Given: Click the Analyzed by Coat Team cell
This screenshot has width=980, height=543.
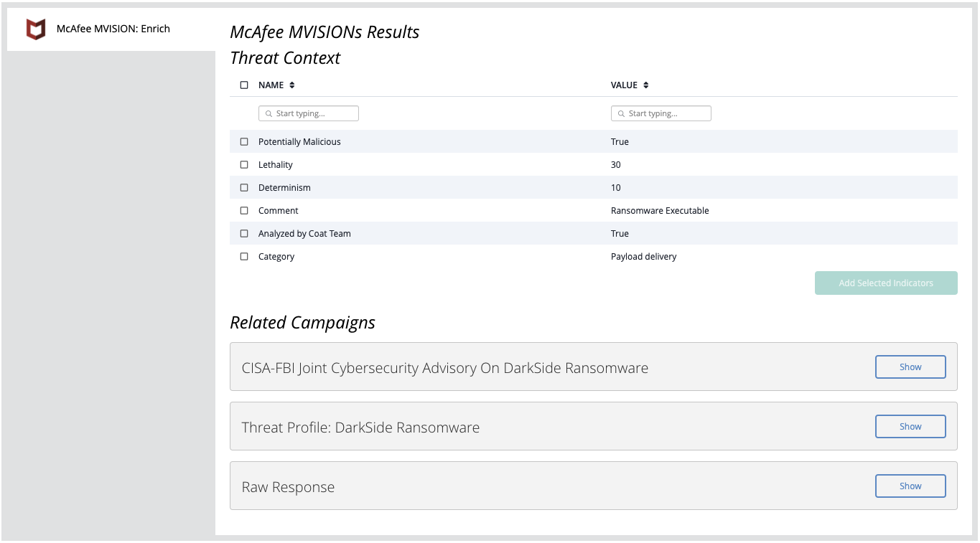Looking at the screenshot, I should point(304,234).
